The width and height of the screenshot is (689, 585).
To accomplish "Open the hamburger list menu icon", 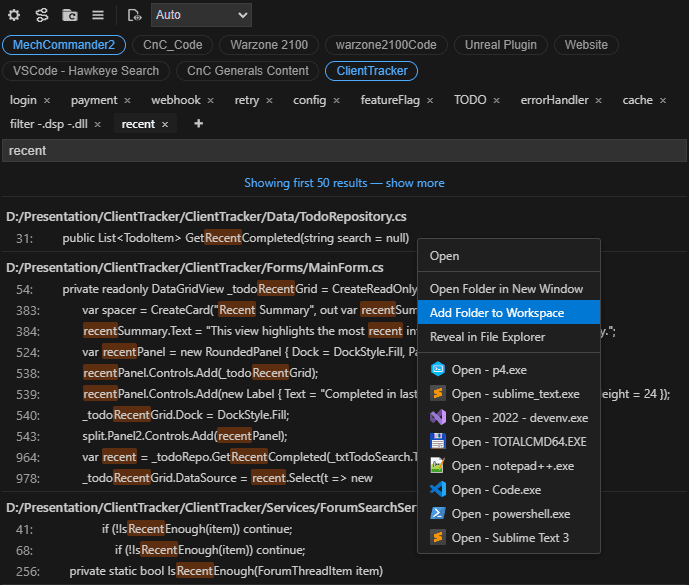I will pos(98,15).
